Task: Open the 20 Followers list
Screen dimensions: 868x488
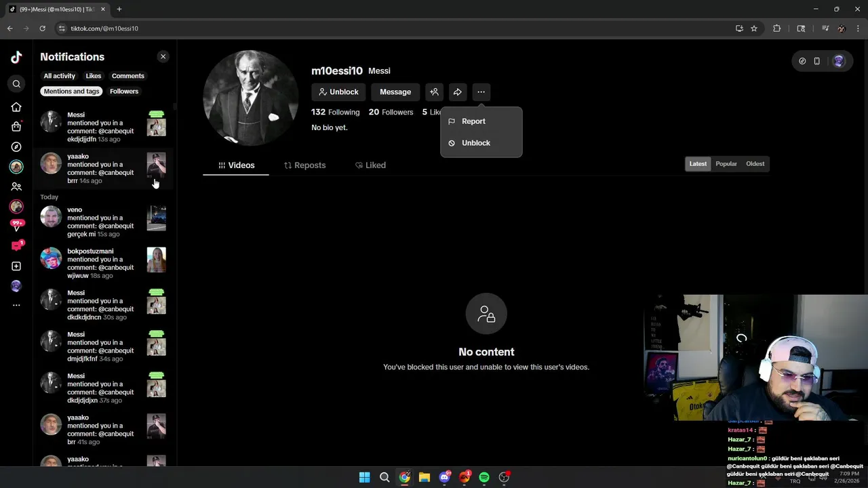Action: click(x=391, y=113)
